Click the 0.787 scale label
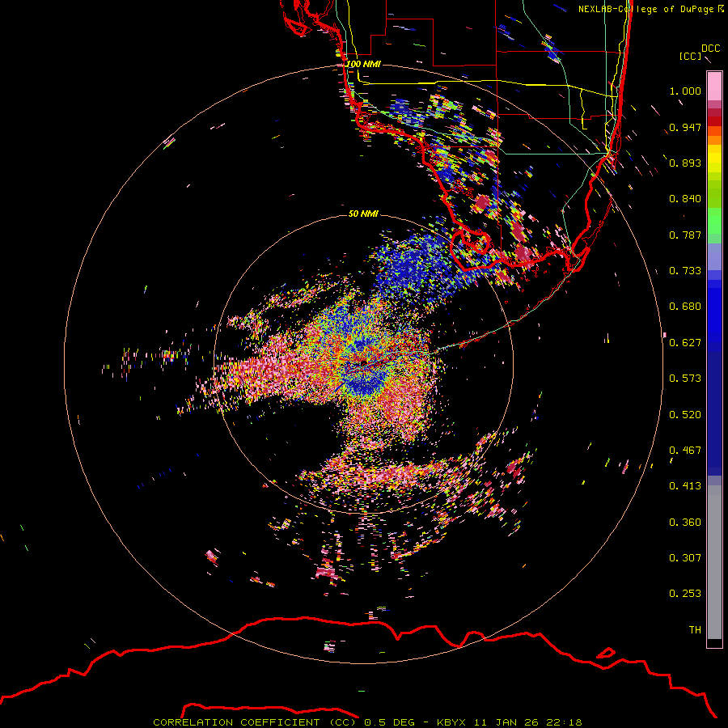The width and height of the screenshot is (728, 728). click(x=685, y=235)
